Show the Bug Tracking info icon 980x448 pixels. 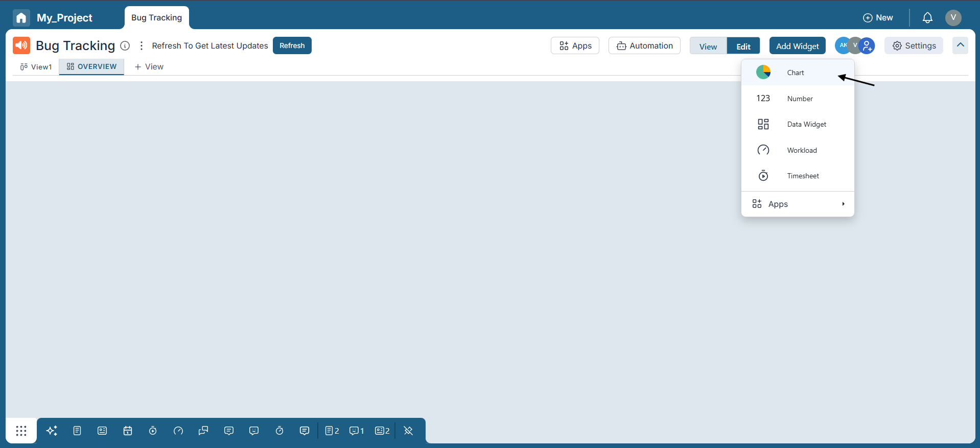pyautogui.click(x=125, y=45)
